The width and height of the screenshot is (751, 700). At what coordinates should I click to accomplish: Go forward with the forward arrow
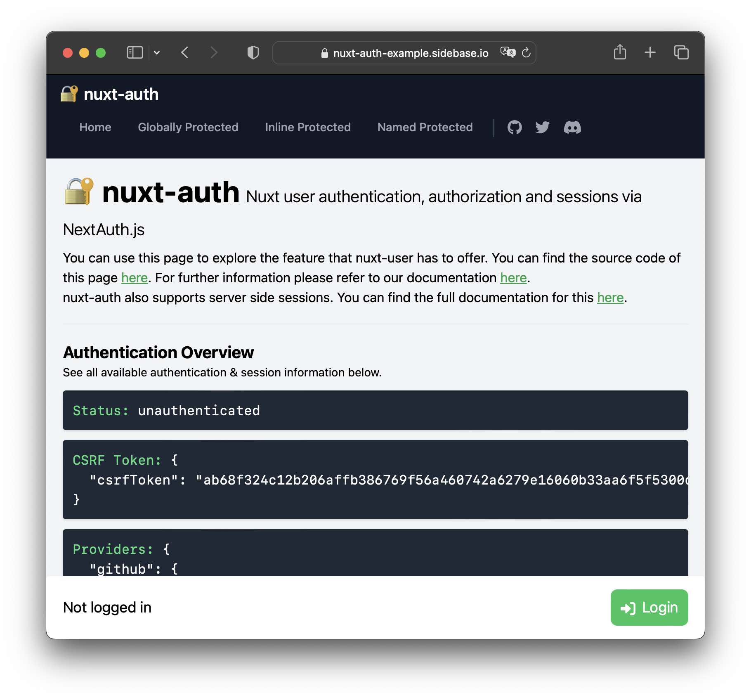pos(213,52)
